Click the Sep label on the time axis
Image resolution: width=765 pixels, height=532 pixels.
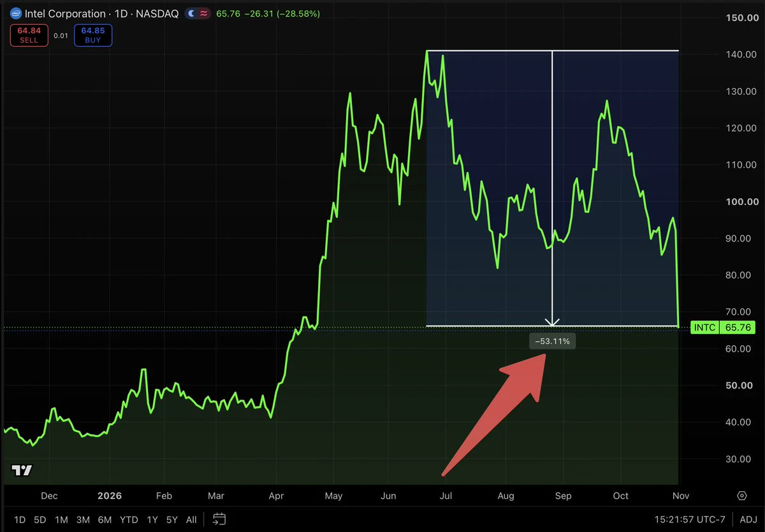563,496
